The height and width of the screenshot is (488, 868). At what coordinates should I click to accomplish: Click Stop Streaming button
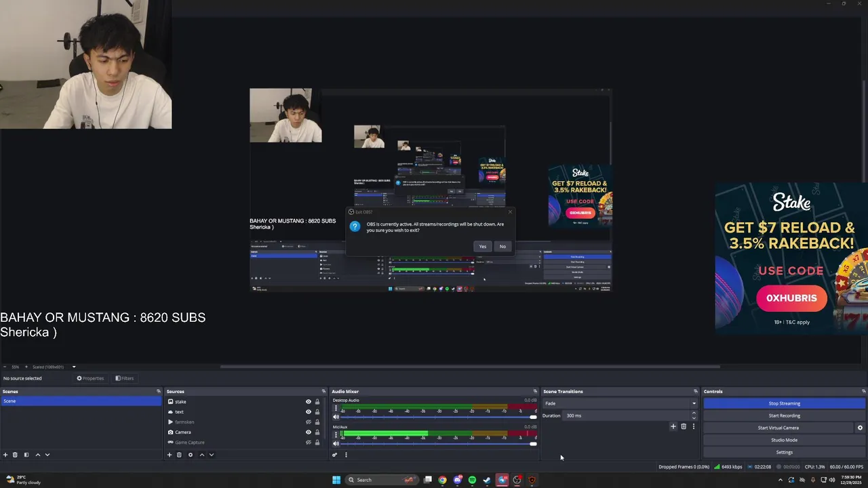click(x=784, y=403)
